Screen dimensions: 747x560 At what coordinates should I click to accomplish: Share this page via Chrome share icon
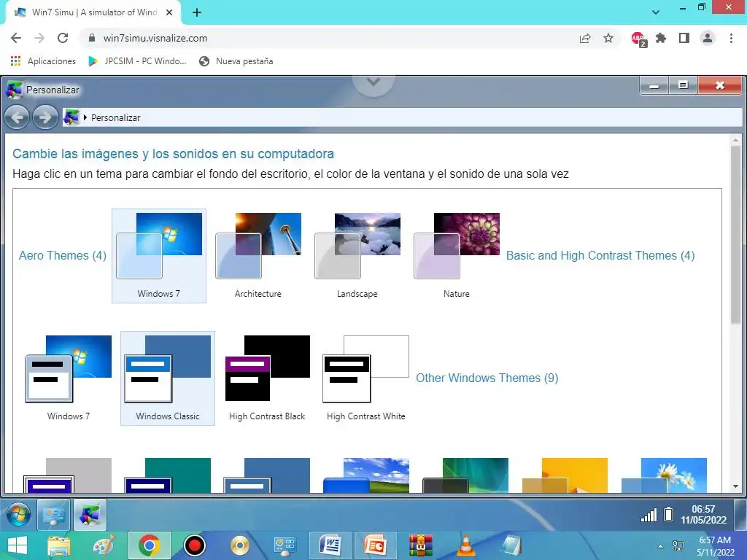[x=585, y=38]
